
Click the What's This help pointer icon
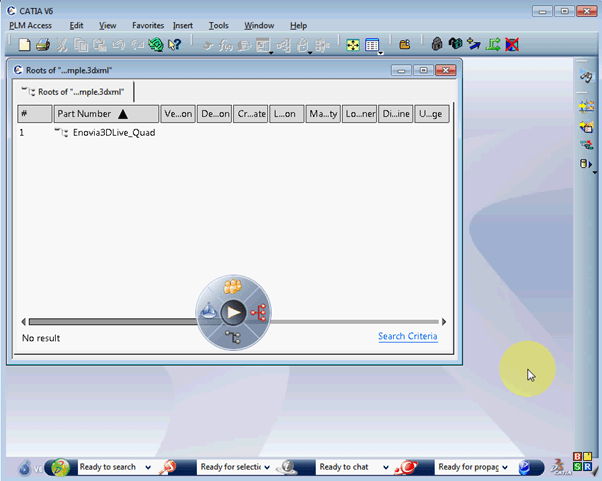175,45
